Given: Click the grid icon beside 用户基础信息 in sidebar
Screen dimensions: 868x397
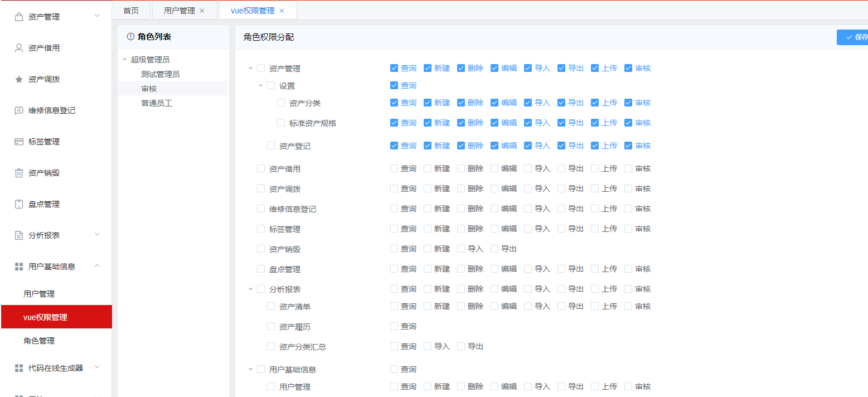Looking at the screenshot, I should click(19, 267).
